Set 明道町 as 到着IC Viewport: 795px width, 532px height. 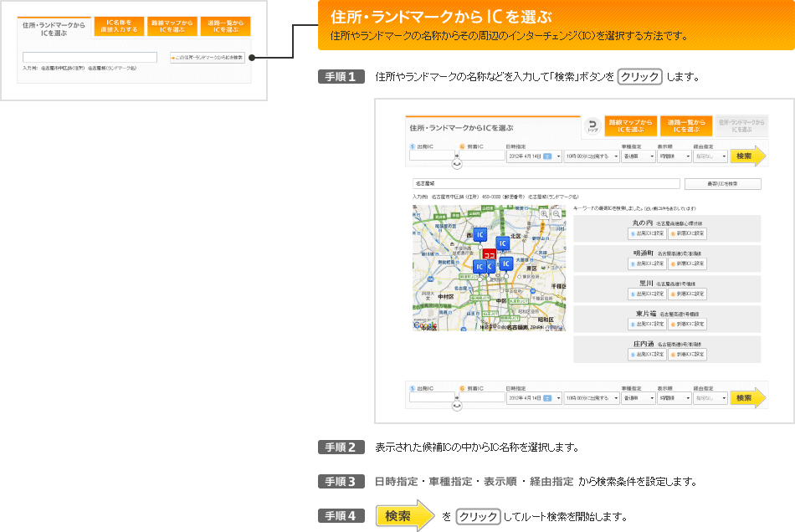pyautogui.click(x=688, y=264)
